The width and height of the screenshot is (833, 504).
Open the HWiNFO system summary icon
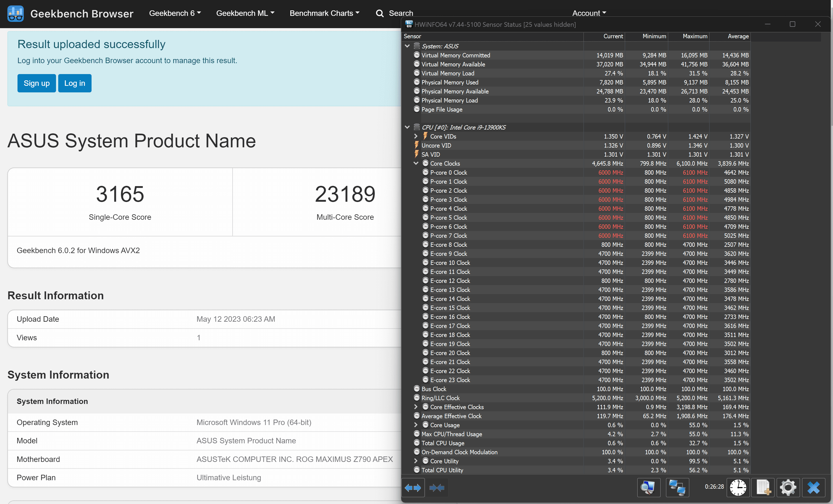[x=648, y=487]
